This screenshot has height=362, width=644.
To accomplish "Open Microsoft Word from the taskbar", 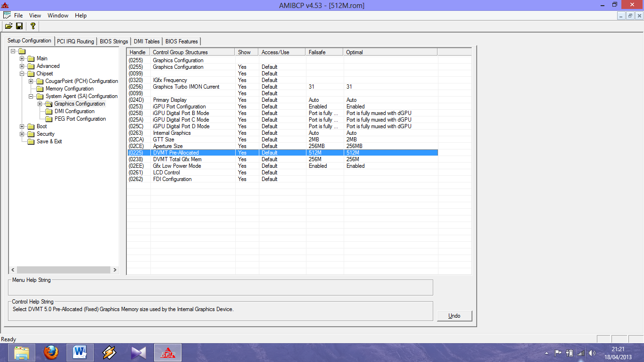I will (80, 353).
